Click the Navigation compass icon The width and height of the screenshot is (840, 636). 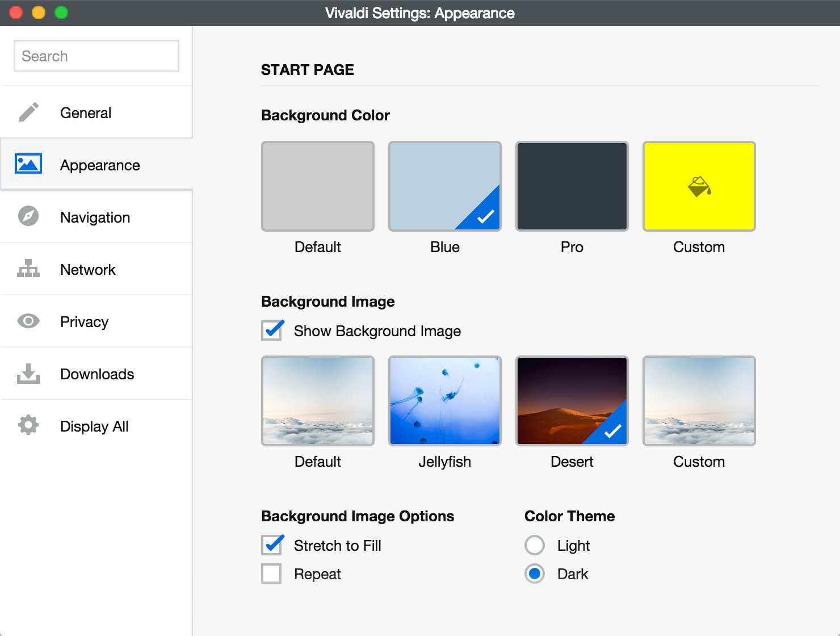(x=28, y=216)
